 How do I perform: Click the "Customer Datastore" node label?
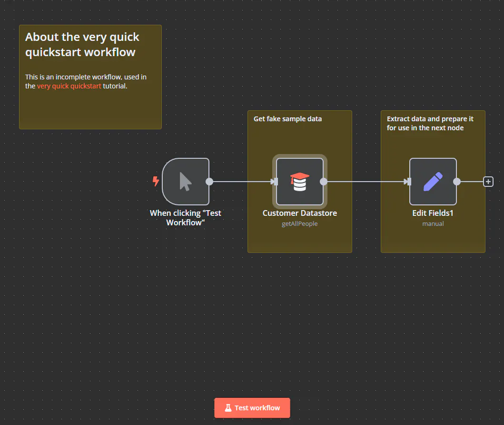[300, 213]
